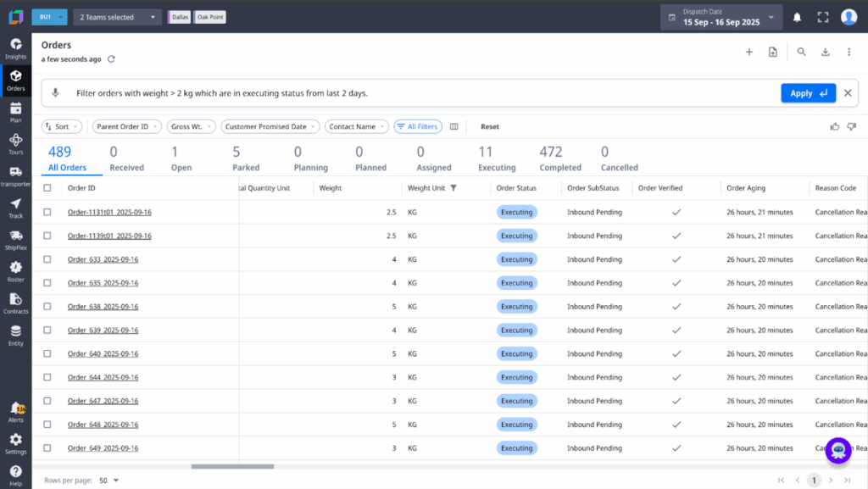Select the header checkbox to select all orders
868x489 pixels.
48,187
